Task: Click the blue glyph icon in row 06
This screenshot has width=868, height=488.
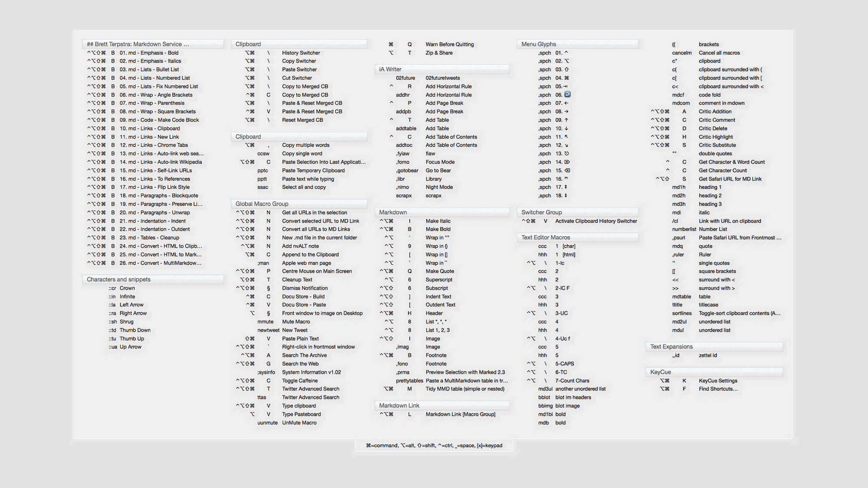Action: click(x=567, y=95)
